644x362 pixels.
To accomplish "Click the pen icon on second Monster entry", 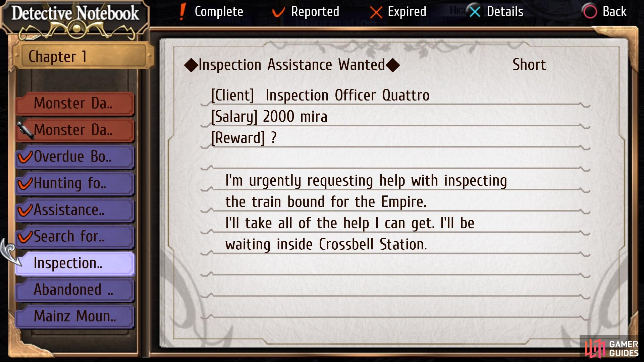I will pos(25,130).
